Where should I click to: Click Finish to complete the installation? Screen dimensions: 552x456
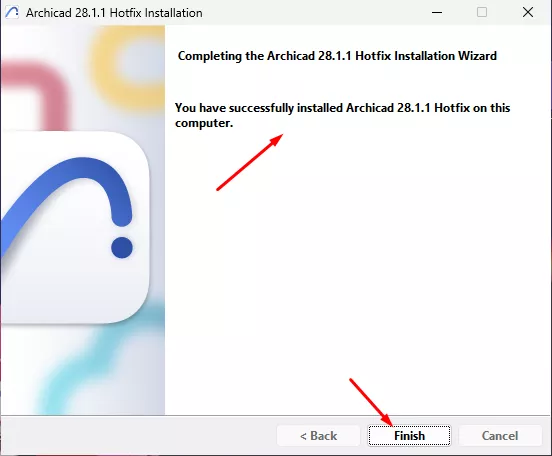coord(409,436)
